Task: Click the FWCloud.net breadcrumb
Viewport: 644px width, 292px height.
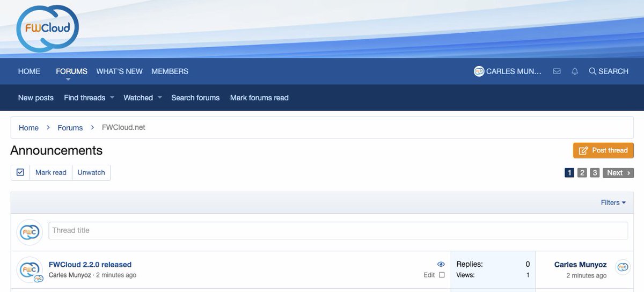Action: click(x=123, y=127)
